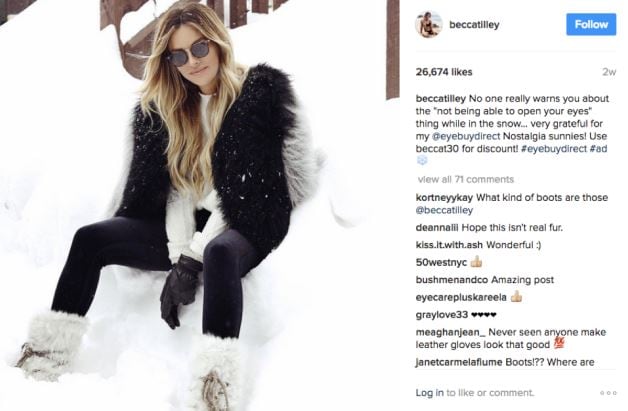Open the #ad hashtag
This screenshot has height=411, width=628.
[x=598, y=149]
